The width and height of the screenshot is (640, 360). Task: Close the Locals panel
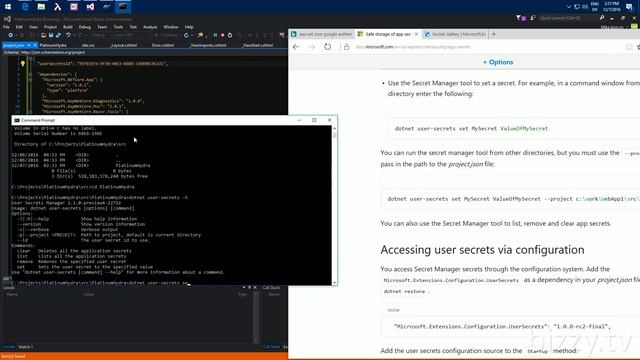255,288
